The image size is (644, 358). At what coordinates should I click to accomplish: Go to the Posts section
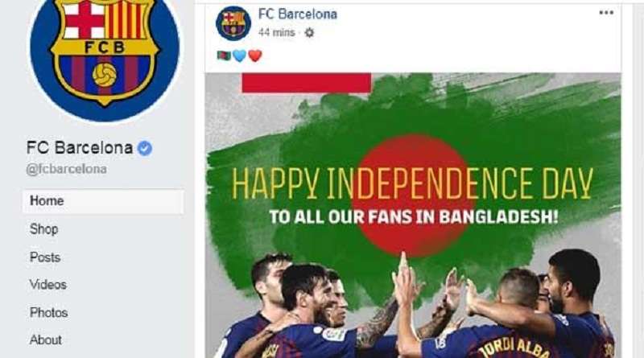(x=45, y=257)
